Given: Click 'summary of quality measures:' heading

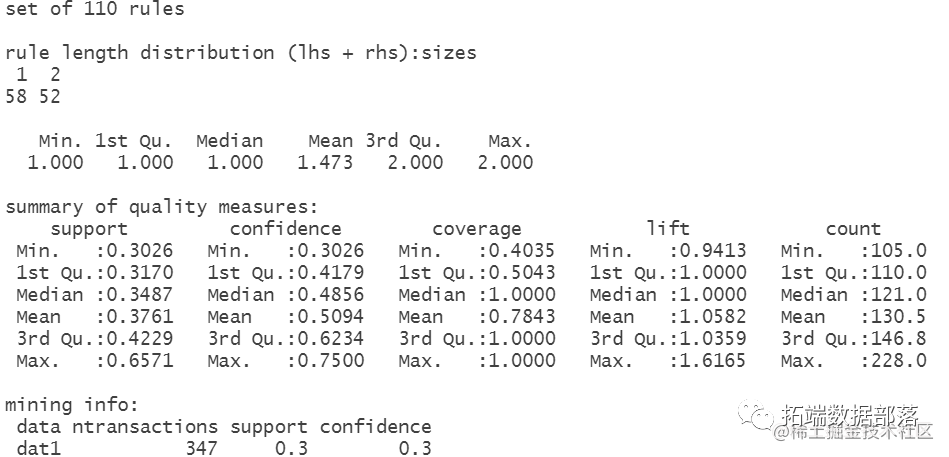Looking at the screenshot, I should (x=162, y=208).
